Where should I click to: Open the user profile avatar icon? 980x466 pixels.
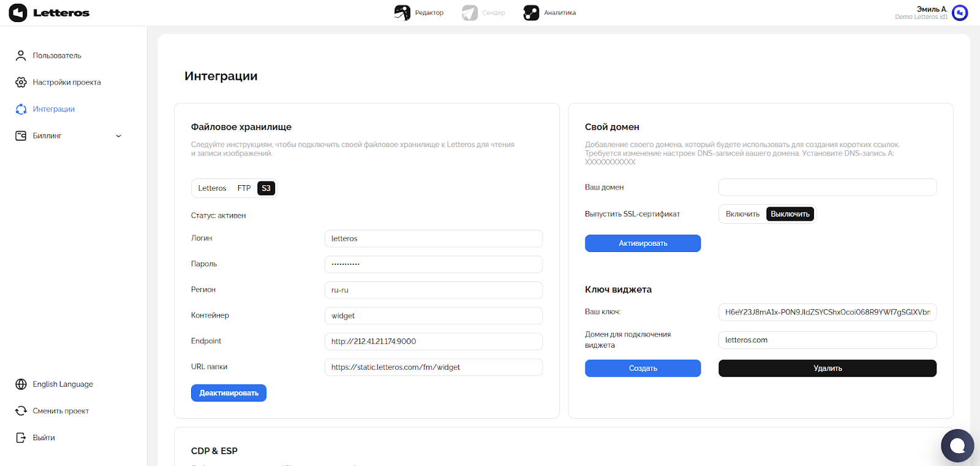(960, 13)
